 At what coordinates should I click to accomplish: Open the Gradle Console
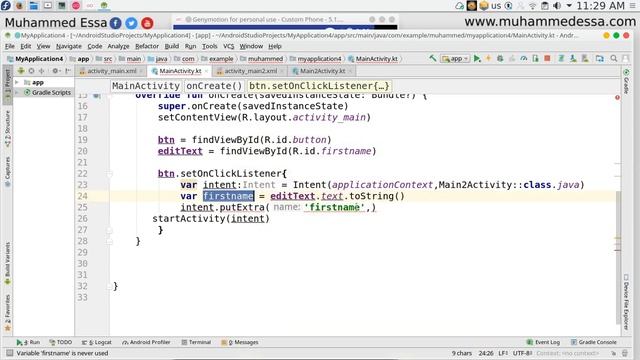coord(593,342)
